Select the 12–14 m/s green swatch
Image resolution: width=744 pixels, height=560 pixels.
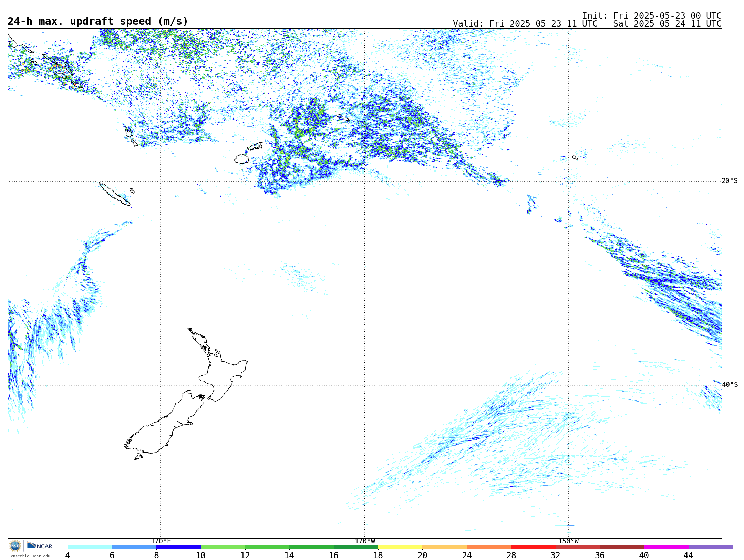pyautogui.click(x=267, y=547)
